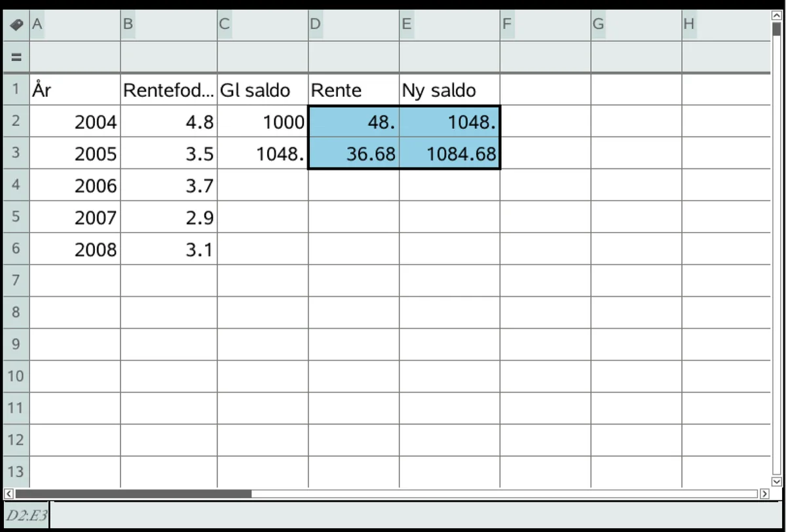Select cell containing 1084.68
This screenshot has width=786, height=532.
(x=449, y=153)
